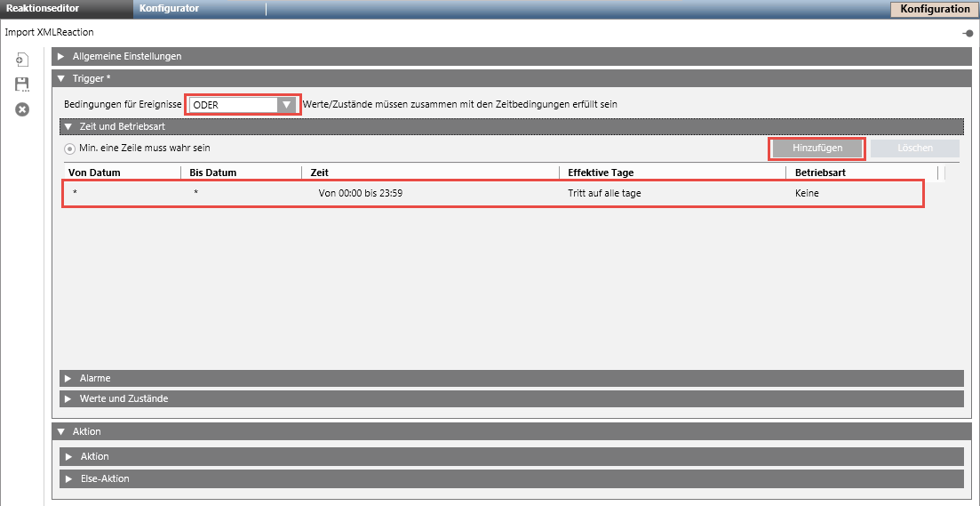Switch to the Konfigurator tab

169,9
